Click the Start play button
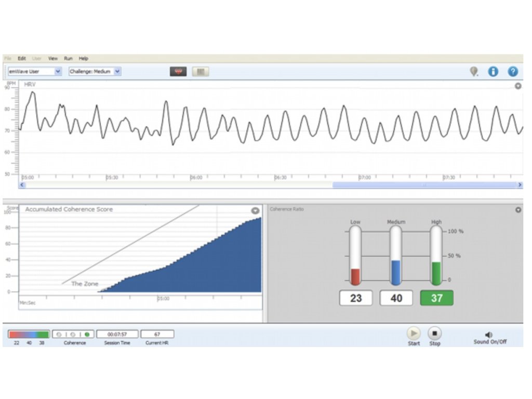The width and height of the screenshot is (532, 399). 414,334
